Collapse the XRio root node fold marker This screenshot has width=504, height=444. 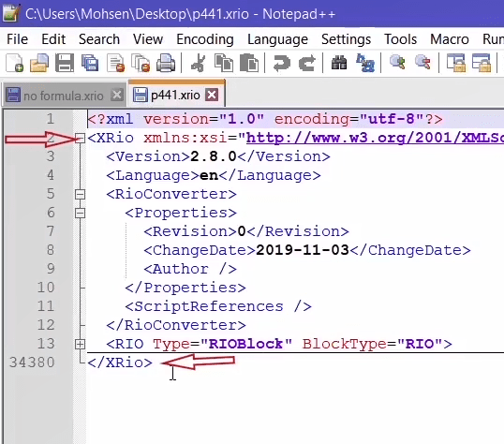click(80, 139)
